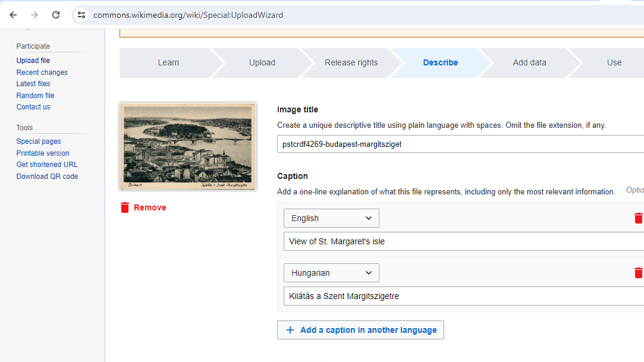Click Add a caption in another language
The height and width of the screenshot is (362, 644).
tap(360, 330)
